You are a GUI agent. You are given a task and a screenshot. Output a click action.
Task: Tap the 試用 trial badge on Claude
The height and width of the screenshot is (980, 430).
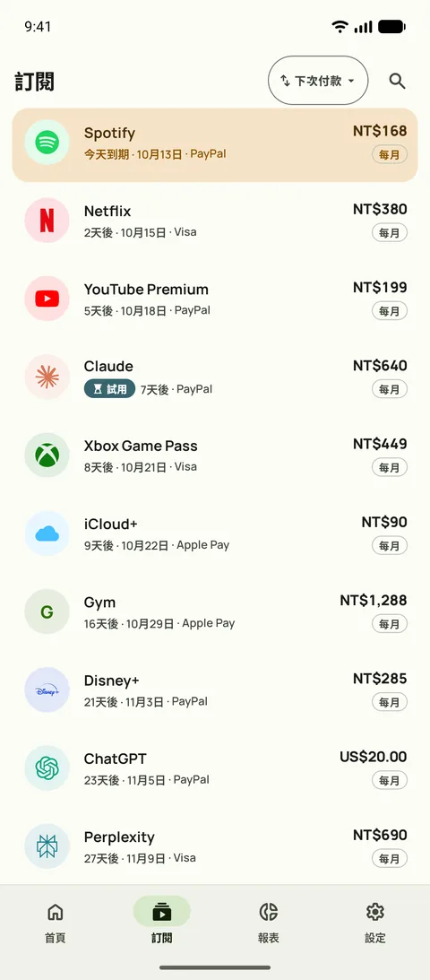pyautogui.click(x=110, y=389)
